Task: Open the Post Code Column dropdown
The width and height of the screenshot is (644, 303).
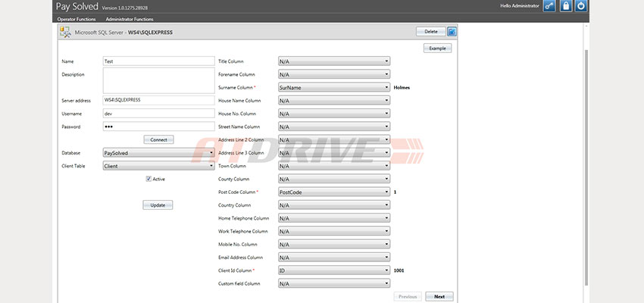Action: [334, 192]
